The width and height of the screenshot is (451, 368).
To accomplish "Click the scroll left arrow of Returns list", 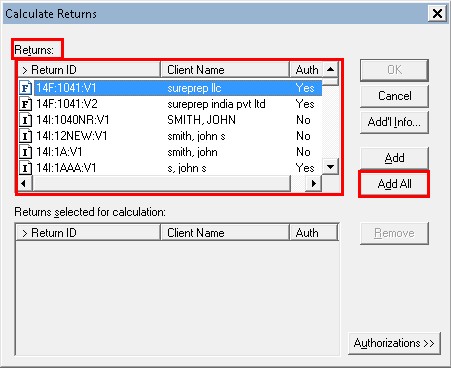I will [25, 183].
